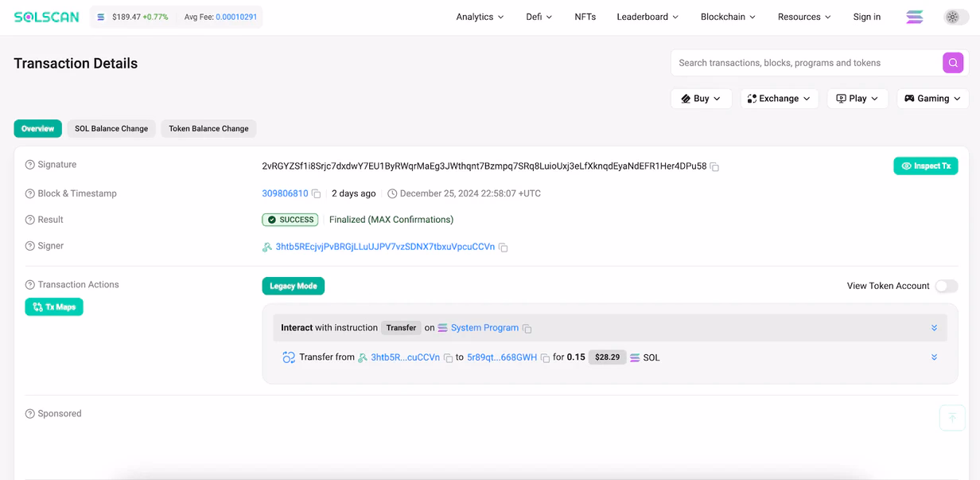The height and width of the screenshot is (480, 980).
Task: Open the Buy dropdown
Action: [701, 99]
